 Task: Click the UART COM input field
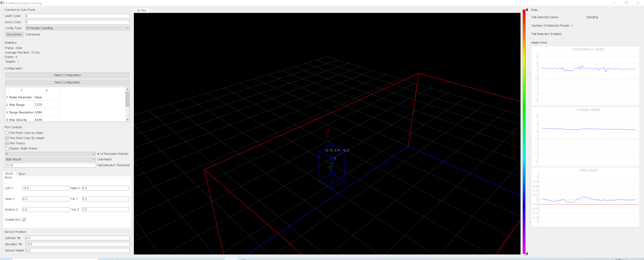click(77, 16)
